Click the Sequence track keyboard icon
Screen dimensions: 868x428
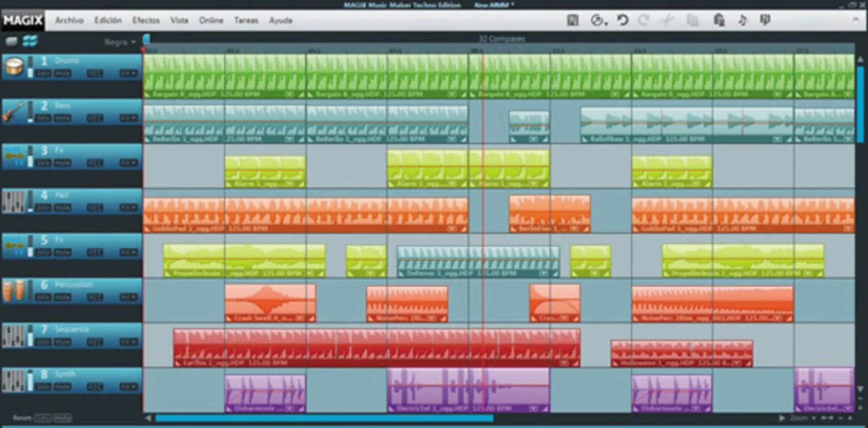13,336
